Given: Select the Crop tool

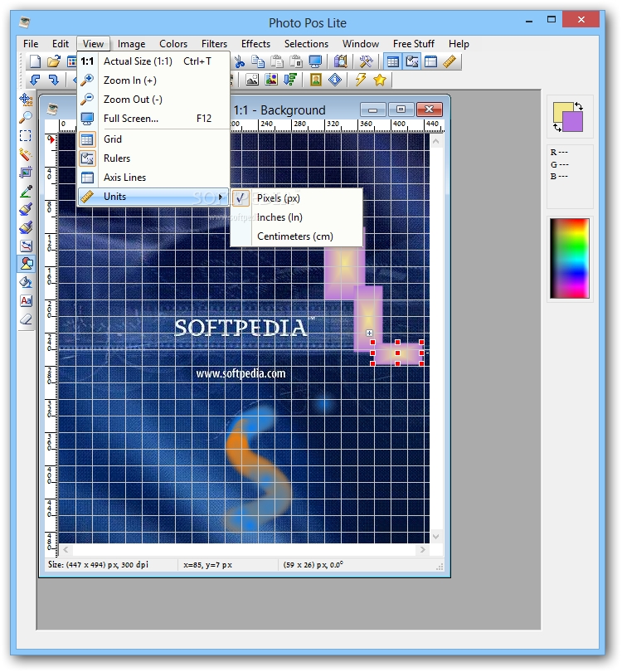Looking at the screenshot, I should (26, 173).
